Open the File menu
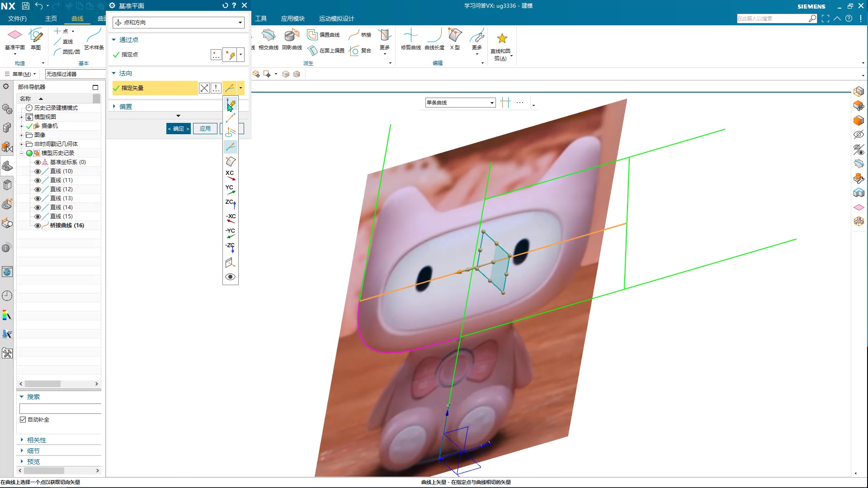868x488 pixels. [17, 19]
